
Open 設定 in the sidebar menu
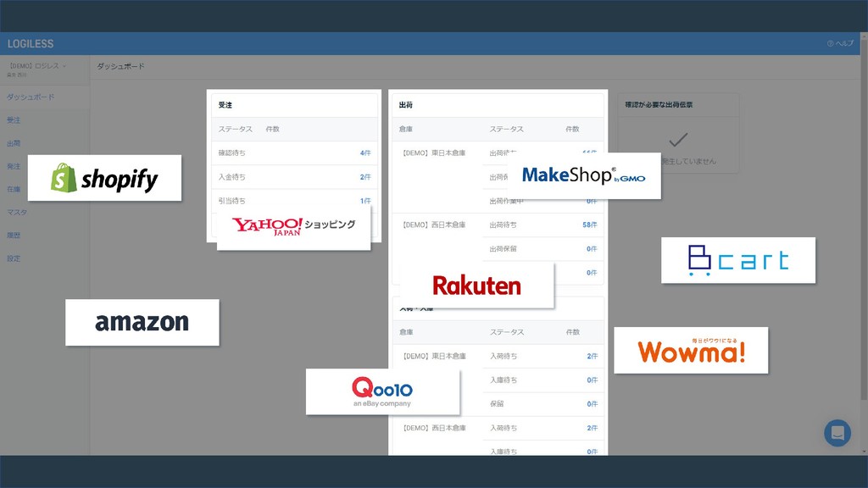click(14, 258)
